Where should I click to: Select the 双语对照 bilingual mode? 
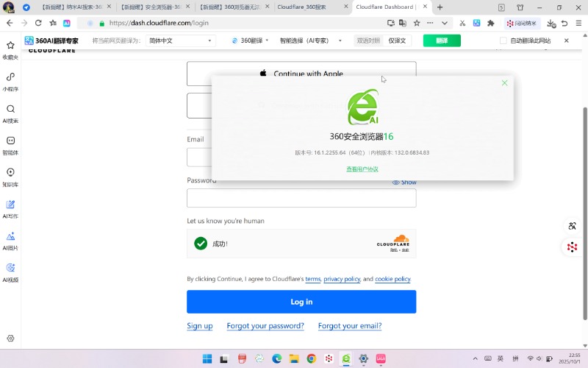tap(368, 40)
